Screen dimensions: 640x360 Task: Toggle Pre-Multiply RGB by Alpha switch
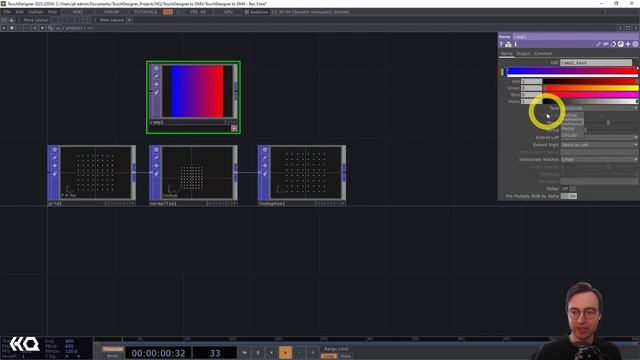pyautogui.click(x=569, y=196)
